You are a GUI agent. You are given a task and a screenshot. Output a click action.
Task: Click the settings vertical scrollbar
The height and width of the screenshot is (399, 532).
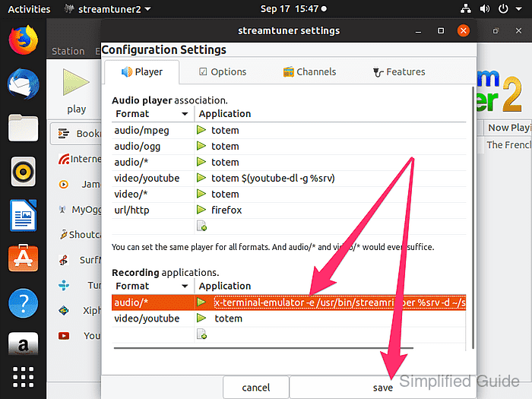[473, 218]
